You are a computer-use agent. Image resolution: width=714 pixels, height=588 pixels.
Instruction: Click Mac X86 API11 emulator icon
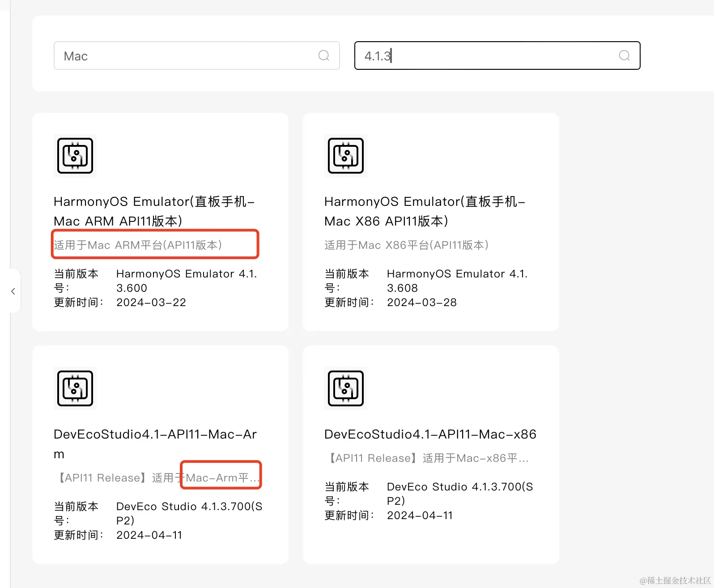pyautogui.click(x=346, y=156)
